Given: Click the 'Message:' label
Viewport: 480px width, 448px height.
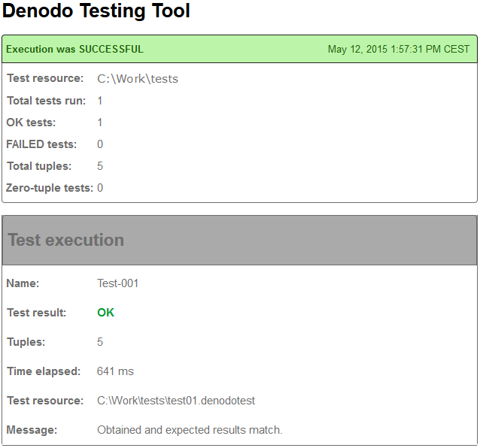Looking at the screenshot, I should 32,430.
